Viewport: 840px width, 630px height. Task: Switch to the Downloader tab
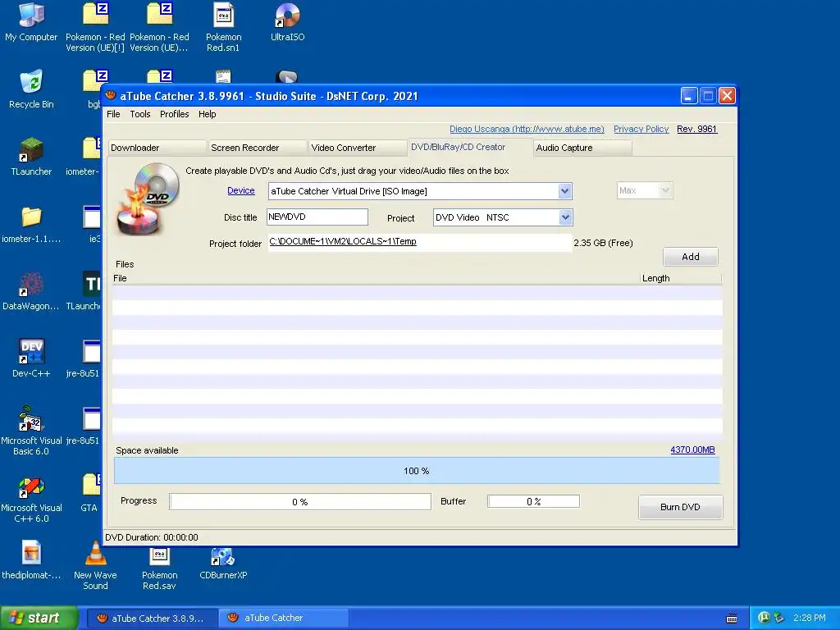[x=157, y=148]
